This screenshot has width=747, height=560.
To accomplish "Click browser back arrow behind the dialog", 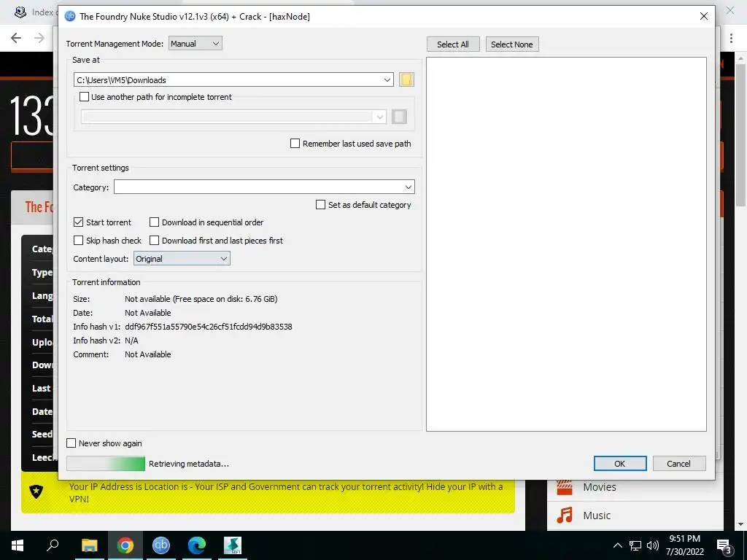I will [16, 38].
